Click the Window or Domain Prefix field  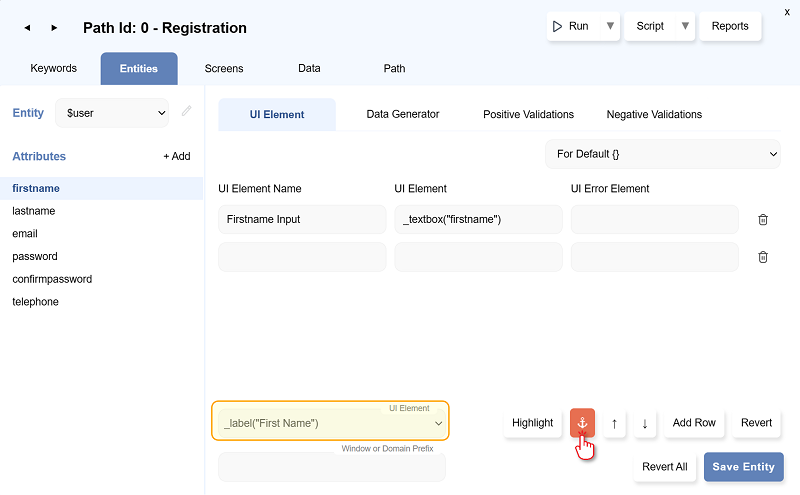tap(331, 467)
